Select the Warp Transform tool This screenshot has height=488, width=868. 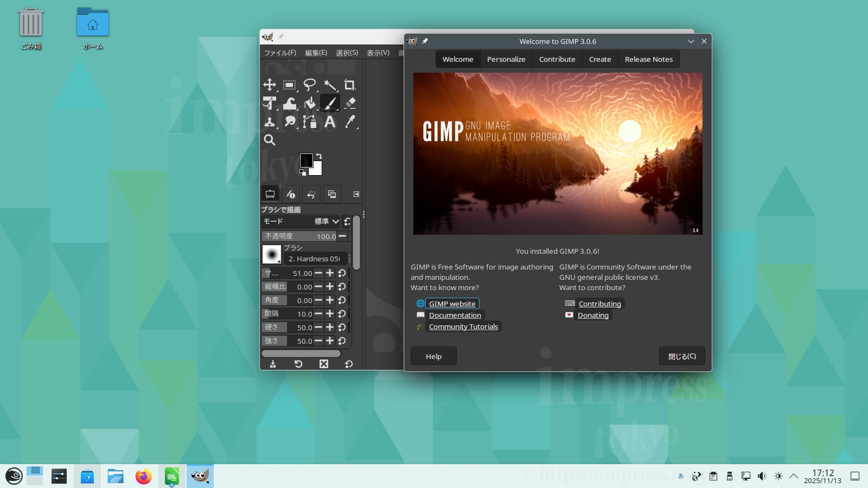click(x=290, y=103)
